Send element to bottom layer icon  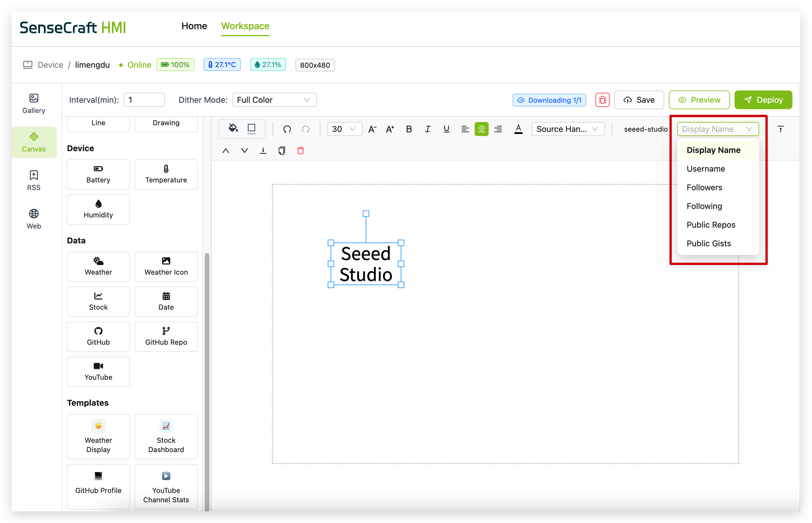tap(263, 151)
